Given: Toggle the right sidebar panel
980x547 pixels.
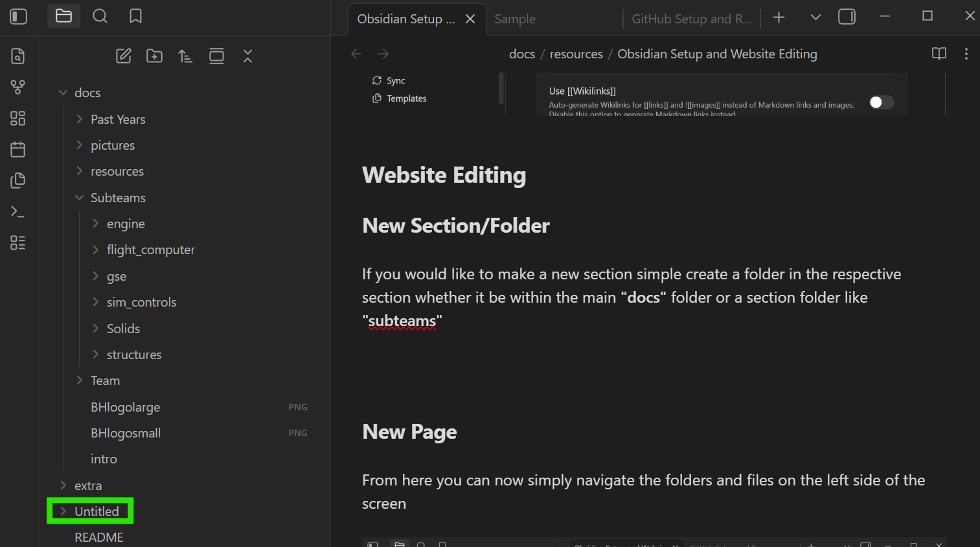Looking at the screenshot, I should point(847,16).
